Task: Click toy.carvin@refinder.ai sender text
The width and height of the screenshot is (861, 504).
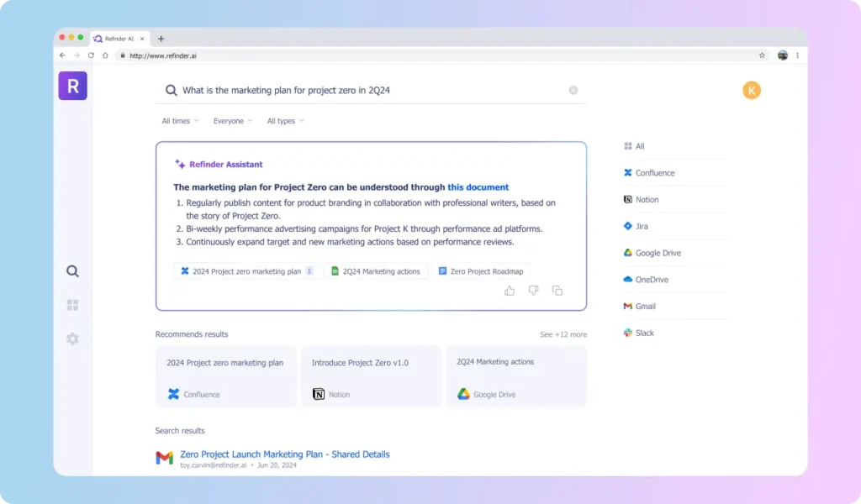Action: coord(214,465)
